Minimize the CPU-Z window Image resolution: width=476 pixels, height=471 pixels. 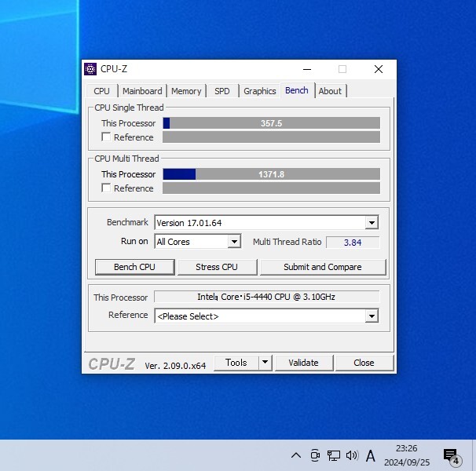[307, 69]
